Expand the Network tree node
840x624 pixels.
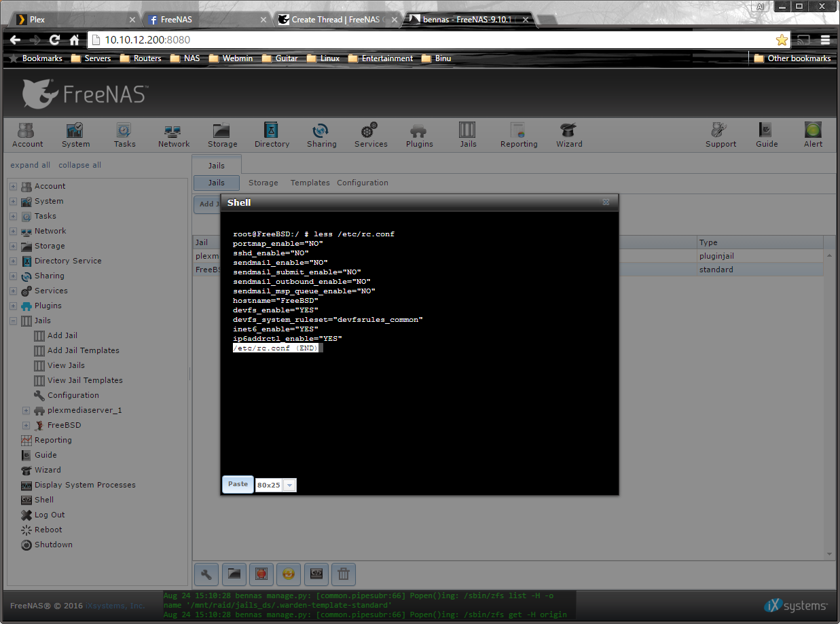[14, 231]
